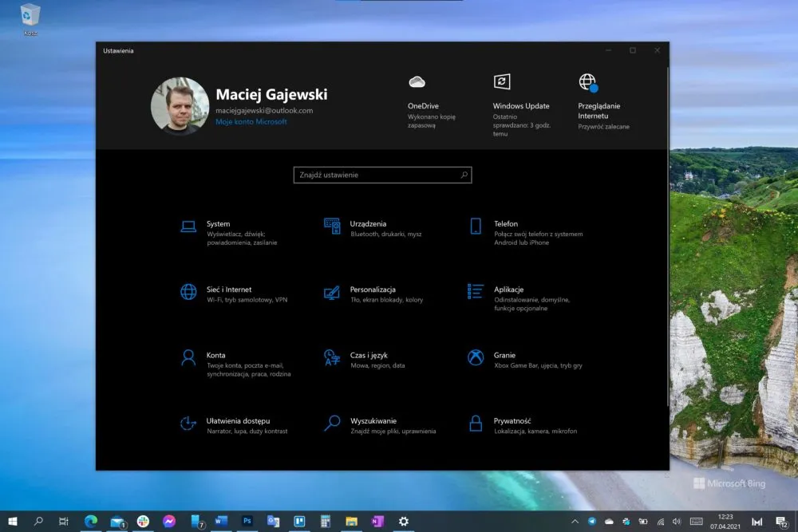Open Personalizacja settings
The image size is (798, 532).
point(373,294)
